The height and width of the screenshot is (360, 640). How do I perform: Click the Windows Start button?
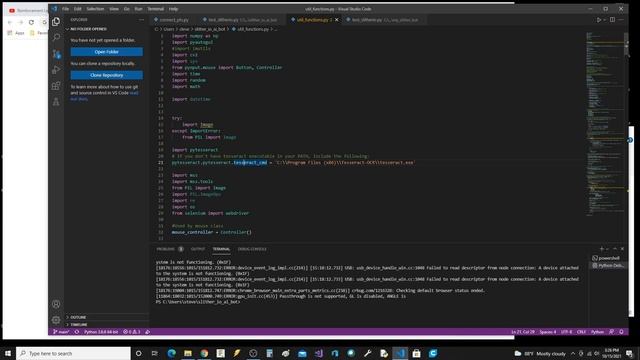[x=8, y=353]
